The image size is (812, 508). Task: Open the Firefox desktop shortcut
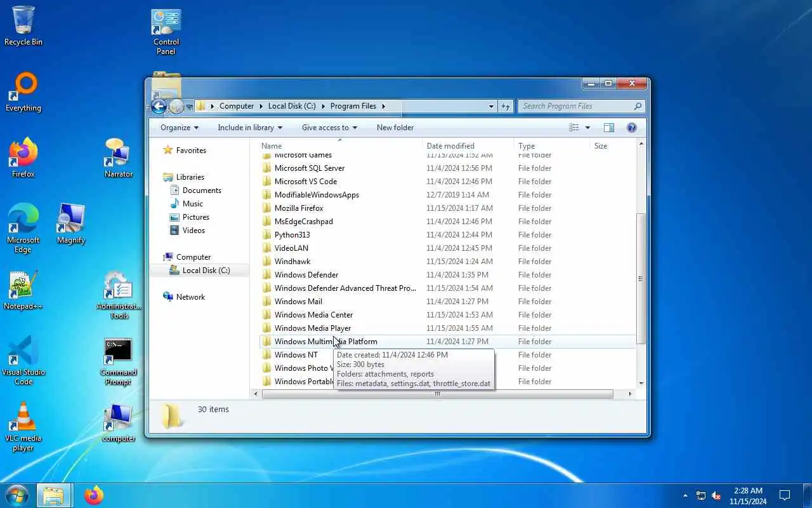point(23,158)
